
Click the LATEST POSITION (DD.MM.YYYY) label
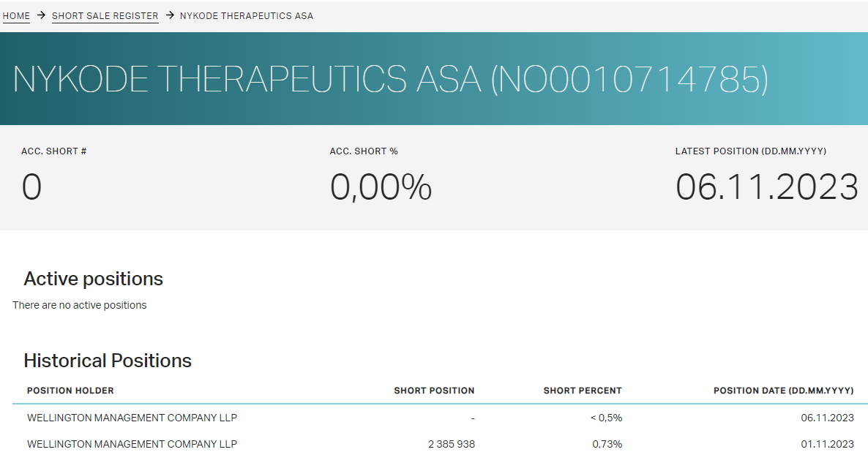point(751,151)
